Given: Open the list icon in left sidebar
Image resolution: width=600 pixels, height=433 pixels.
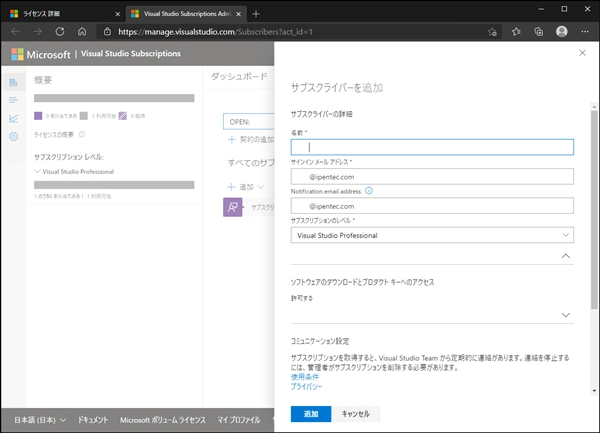Looking at the screenshot, I should coord(13,100).
